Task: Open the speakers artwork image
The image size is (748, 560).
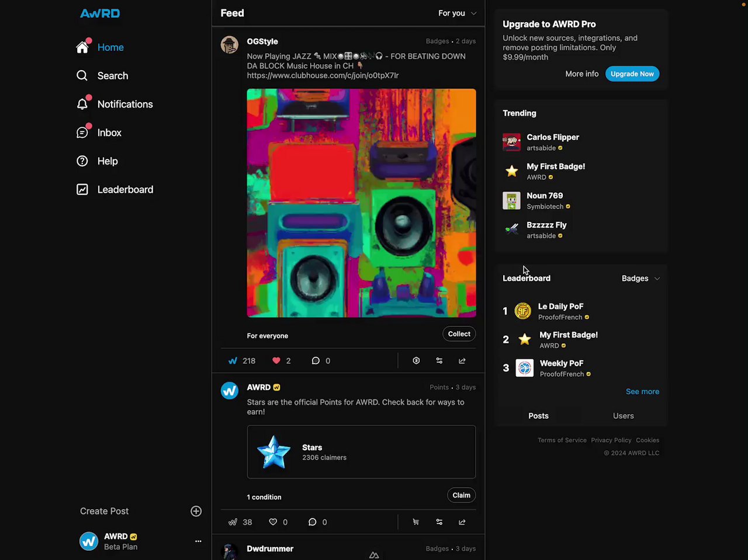Action: point(361,203)
